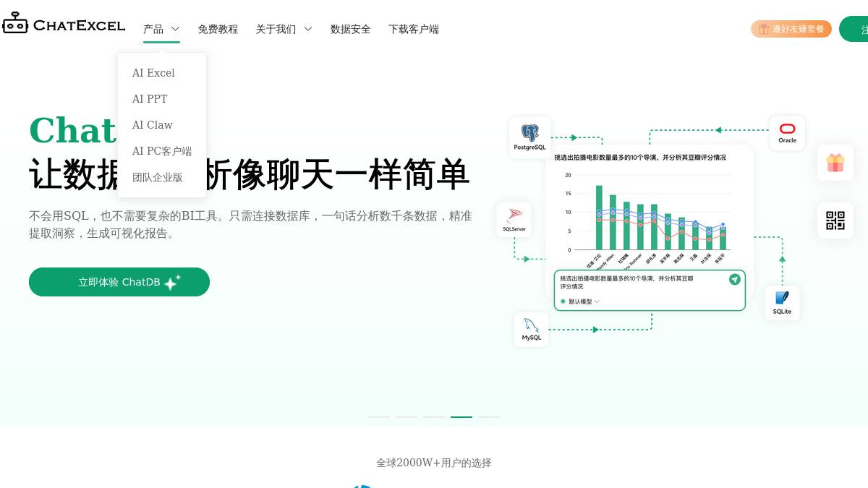Open the 下载客户端 nav link

[414, 29]
